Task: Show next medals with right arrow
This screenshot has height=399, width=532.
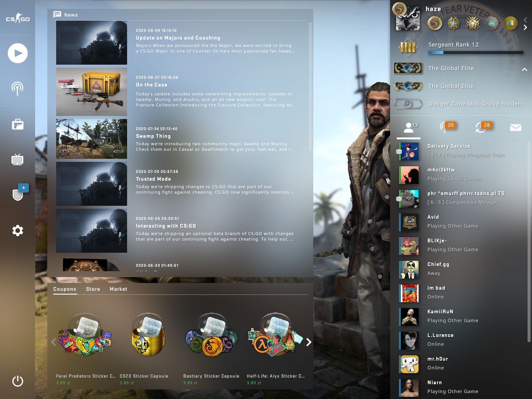Action: click(525, 27)
